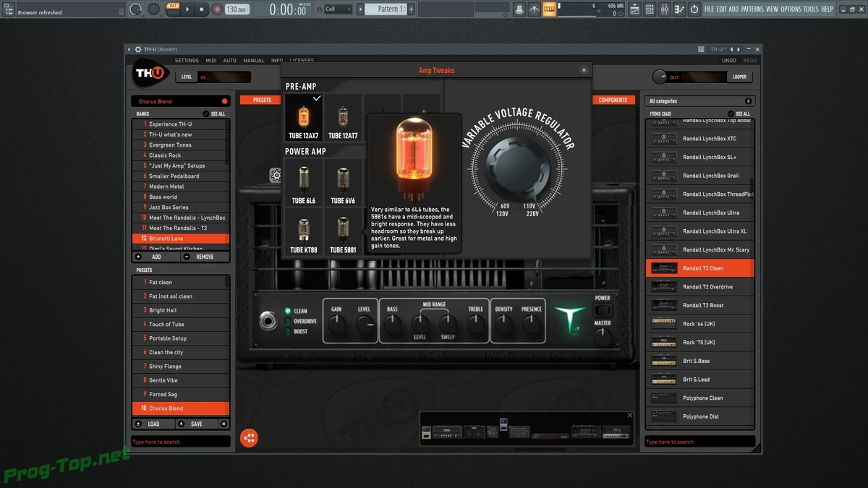Select the TUBE 12AT7 pre-amp tube
Image resolution: width=868 pixels, height=488 pixels.
point(343,118)
